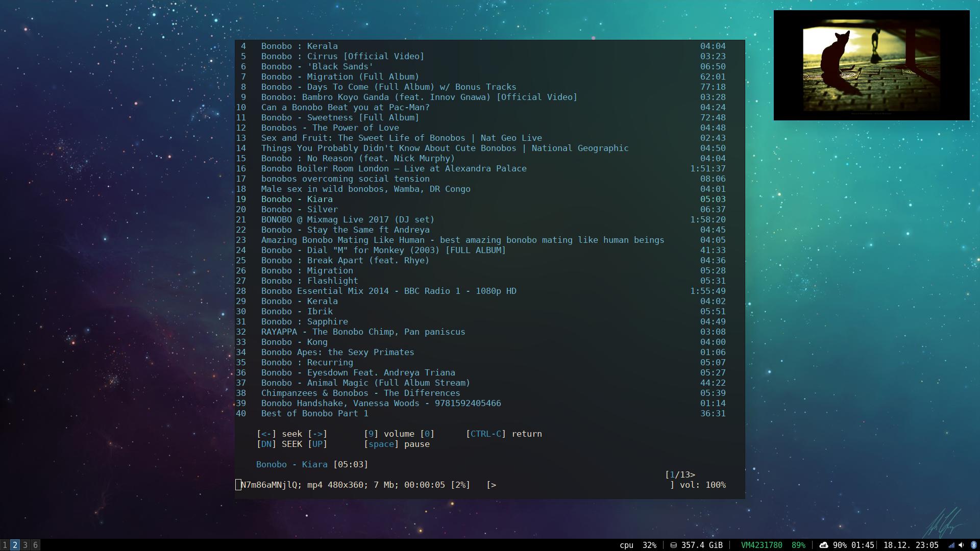This screenshot has width=980, height=551.
Task: Switch to workspace 3
Action: pyautogui.click(x=25, y=545)
